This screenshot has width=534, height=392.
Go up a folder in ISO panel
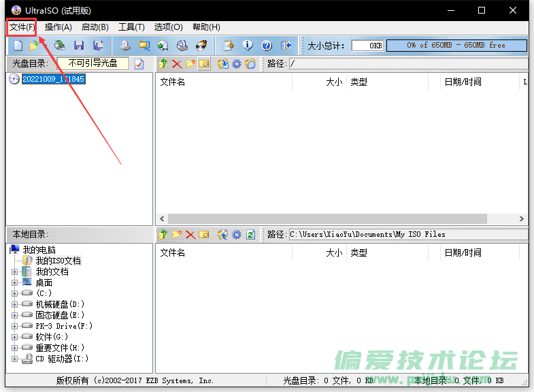click(163, 64)
